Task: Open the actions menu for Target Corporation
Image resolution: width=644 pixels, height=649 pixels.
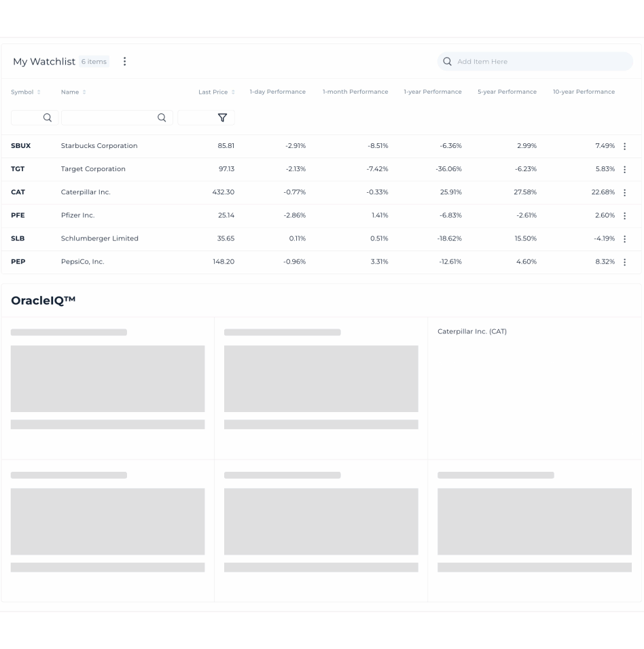Action: tap(625, 169)
